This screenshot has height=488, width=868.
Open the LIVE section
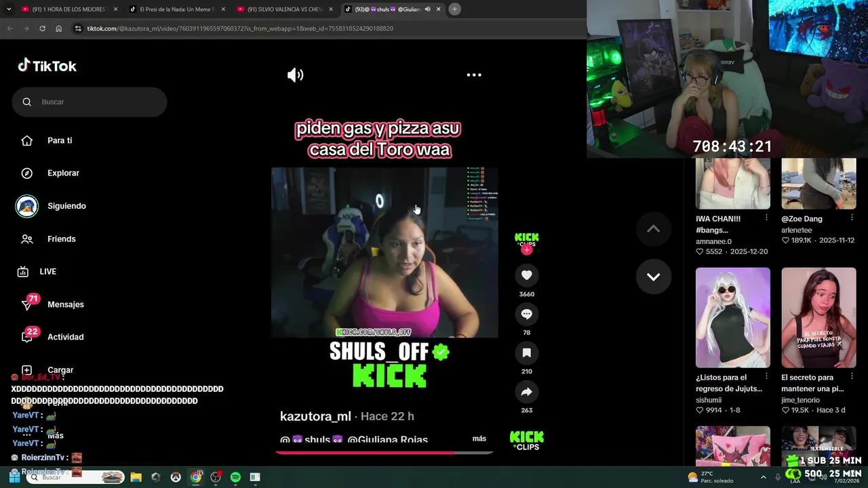(47, 272)
